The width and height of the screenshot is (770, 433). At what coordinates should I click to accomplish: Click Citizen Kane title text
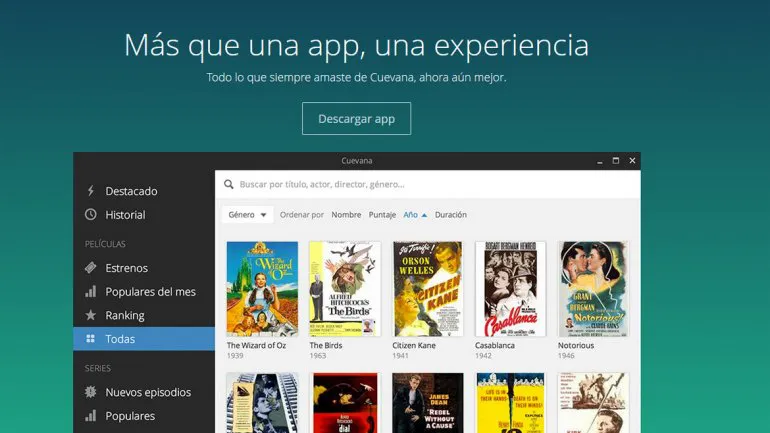pyautogui.click(x=413, y=345)
